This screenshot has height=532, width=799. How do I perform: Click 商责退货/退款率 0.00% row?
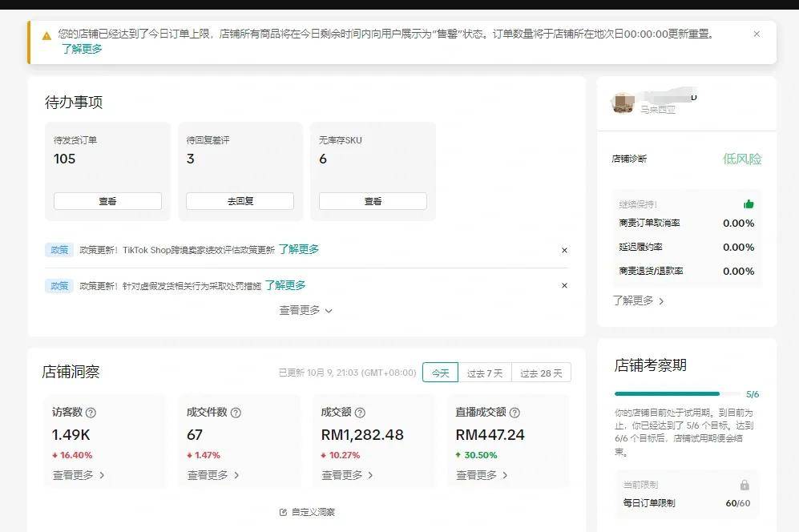686,271
